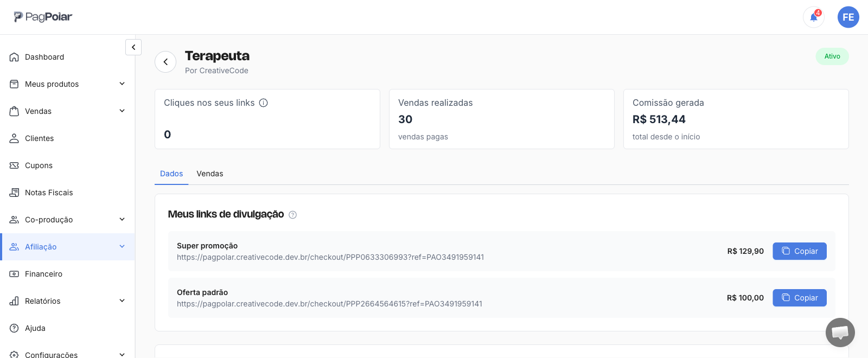Click the Dashboard home icon
The height and width of the screenshot is (358, 868).
click(14, 57)
